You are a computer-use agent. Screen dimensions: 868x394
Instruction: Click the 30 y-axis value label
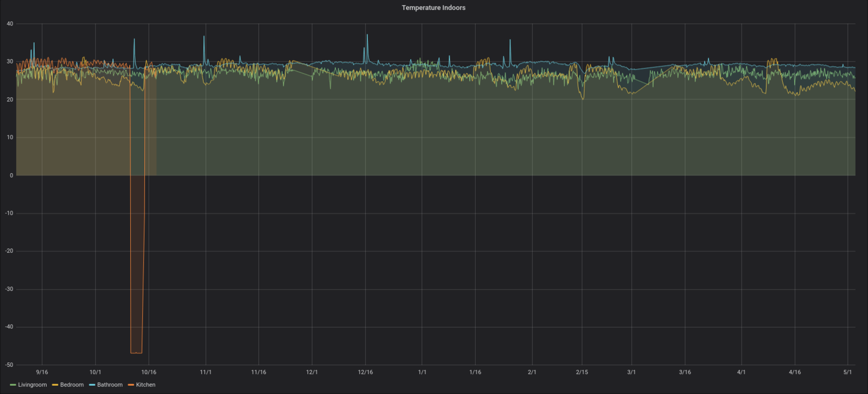pos(10,62)
